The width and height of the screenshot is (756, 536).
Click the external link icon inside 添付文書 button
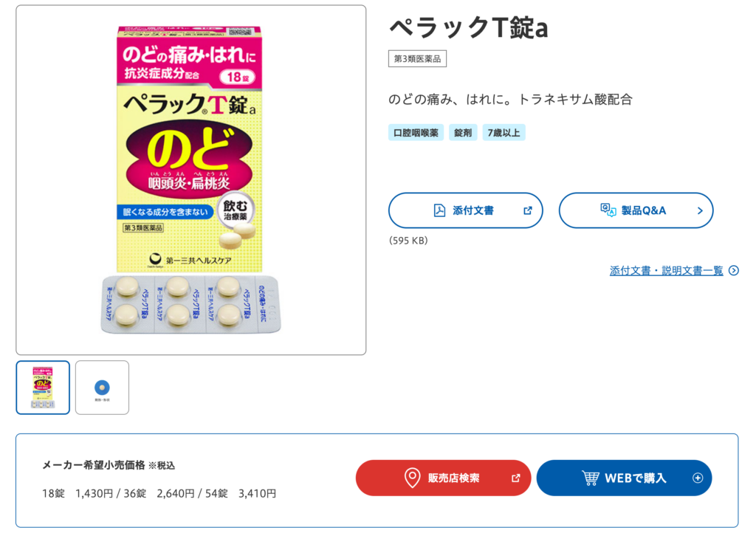coord(527,210)
